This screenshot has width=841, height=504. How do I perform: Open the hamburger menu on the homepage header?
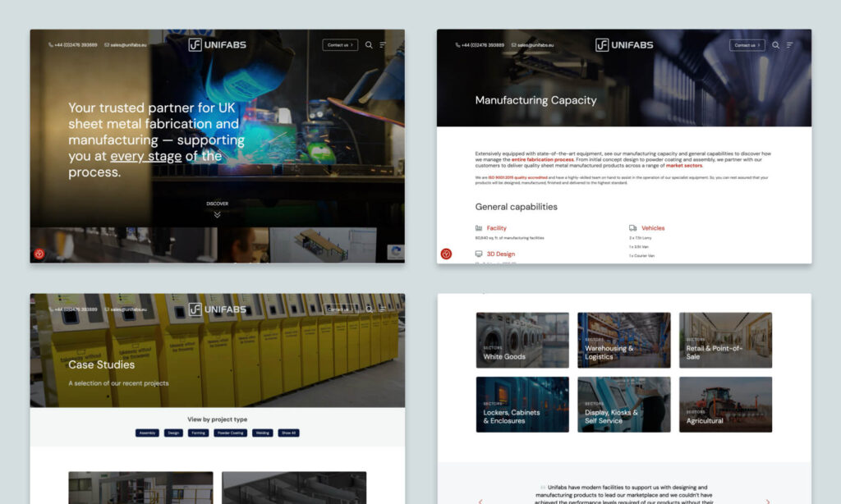(383, 45)
